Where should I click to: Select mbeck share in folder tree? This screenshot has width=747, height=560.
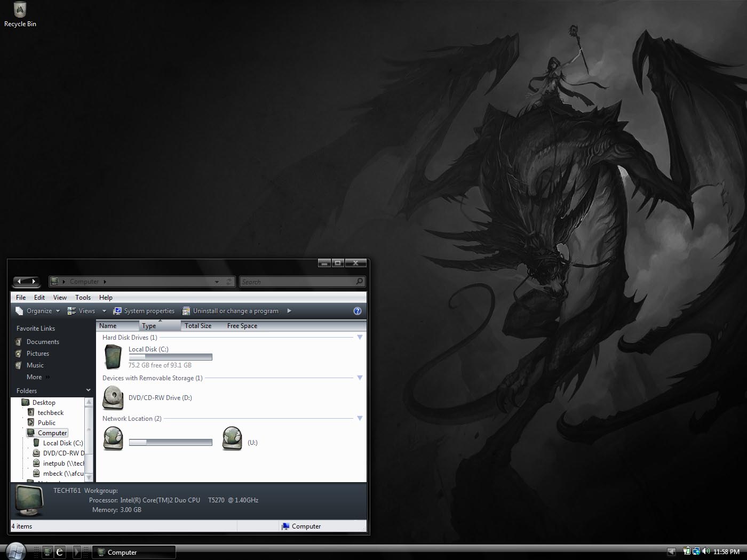(63, 474)
